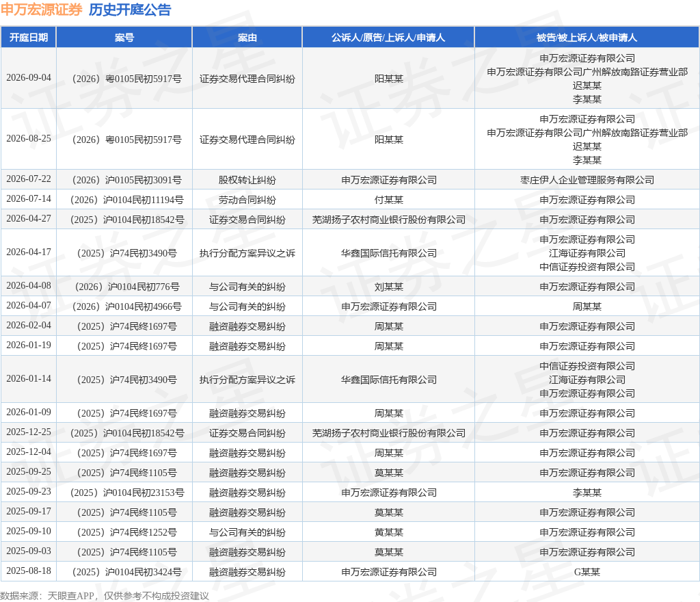This screenshot has width=700, height=602.
Task: Click the 历史开庭公告 heading
Action: tap(130, 10)
